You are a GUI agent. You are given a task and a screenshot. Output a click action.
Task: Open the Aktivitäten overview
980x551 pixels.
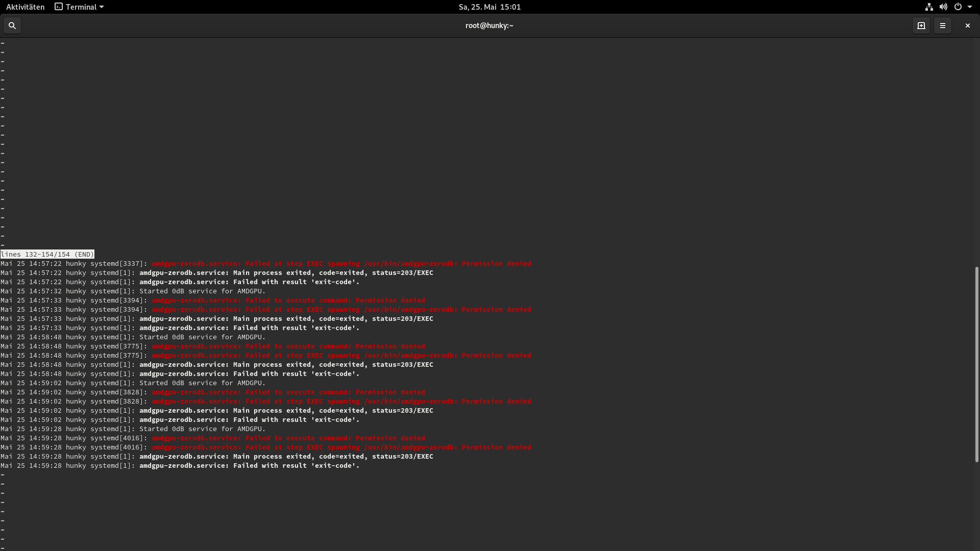click(x=25, y=7)
